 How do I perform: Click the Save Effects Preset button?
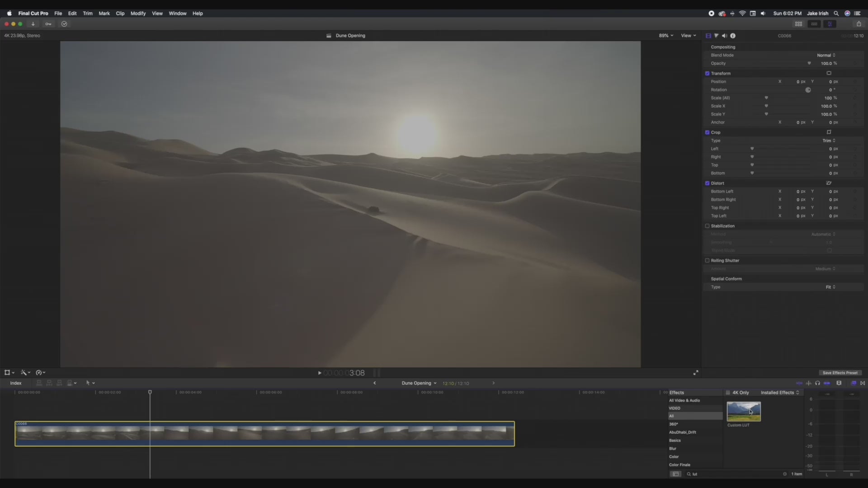[x=840, y=373]
